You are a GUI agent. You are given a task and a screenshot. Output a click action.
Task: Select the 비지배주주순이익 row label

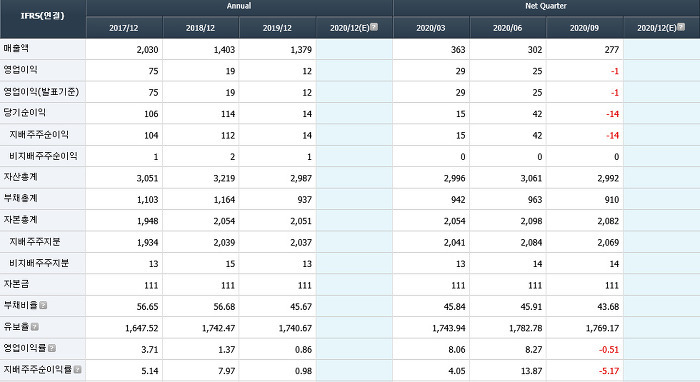43,156
